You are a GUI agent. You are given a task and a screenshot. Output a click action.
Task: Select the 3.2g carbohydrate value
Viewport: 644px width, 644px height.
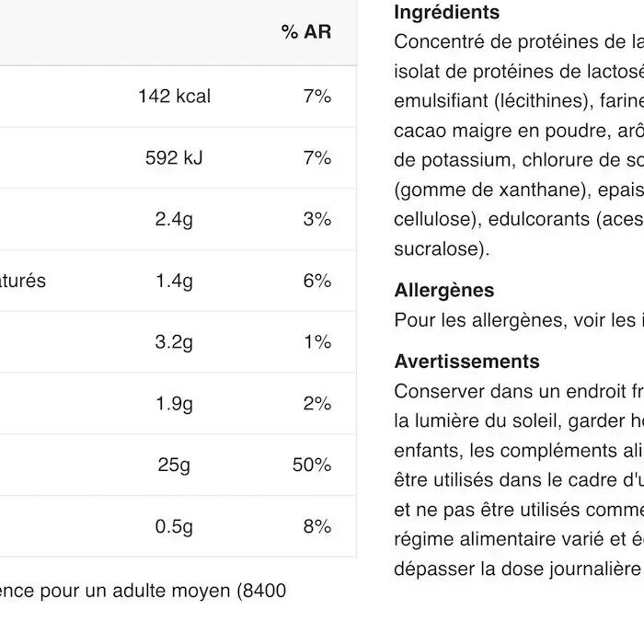pos(174,342)
